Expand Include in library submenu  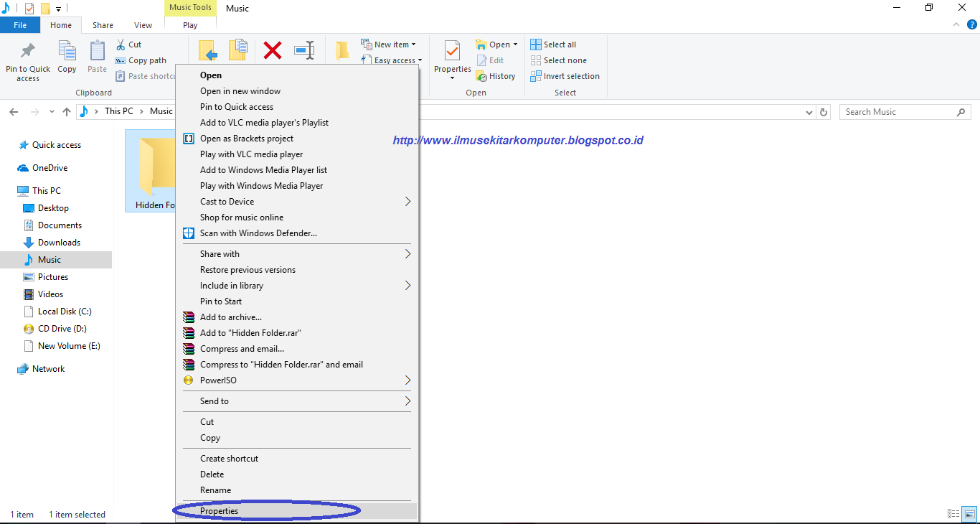[x=296, y=286]
